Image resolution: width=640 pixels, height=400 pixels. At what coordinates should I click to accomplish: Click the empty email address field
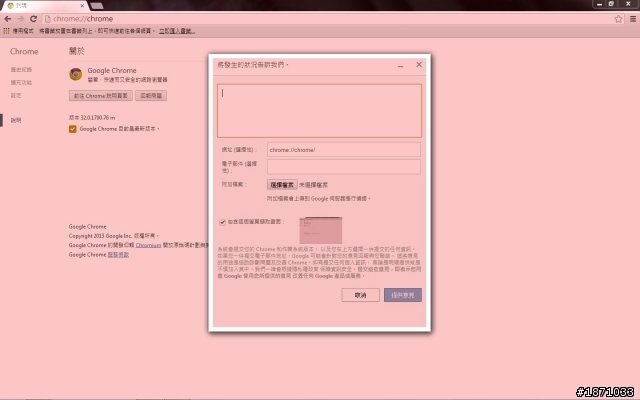pyautogui.click(x=344, y=167)
